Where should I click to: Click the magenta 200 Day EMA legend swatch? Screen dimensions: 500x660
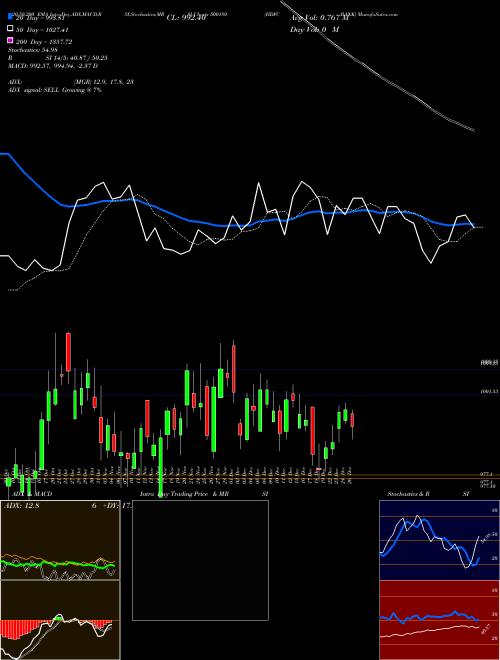coord(10,41)
